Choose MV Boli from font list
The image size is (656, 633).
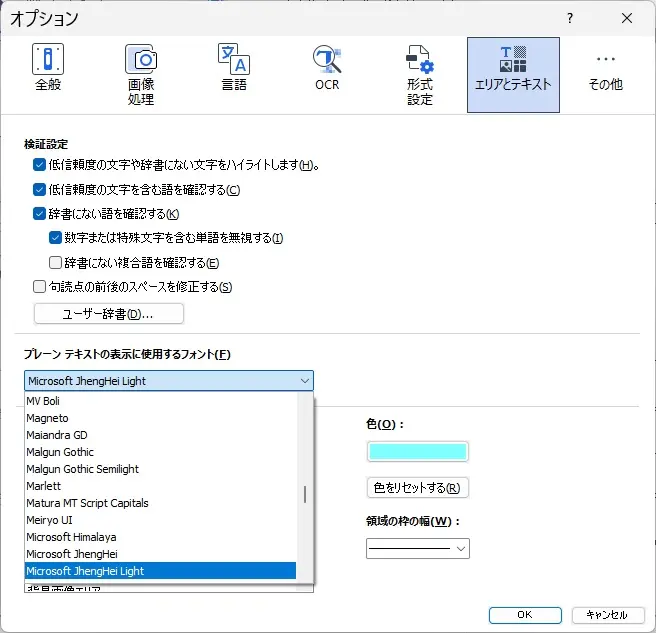click(x=161, y=401)
